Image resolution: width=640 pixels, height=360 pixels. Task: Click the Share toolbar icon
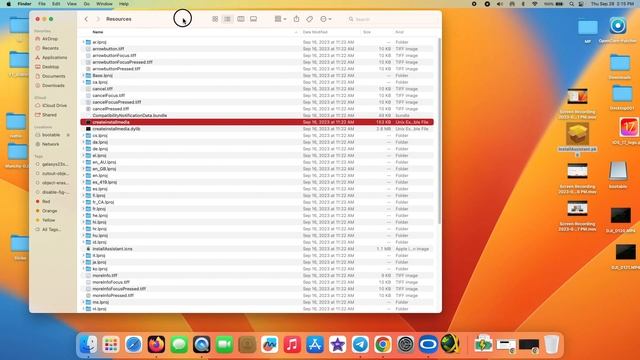tap(296, 19)
